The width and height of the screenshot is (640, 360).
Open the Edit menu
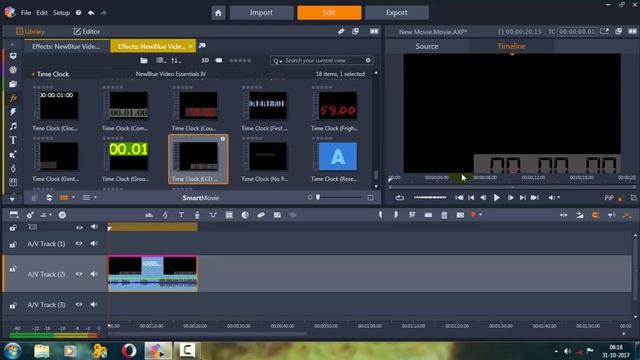click(42, 13)
